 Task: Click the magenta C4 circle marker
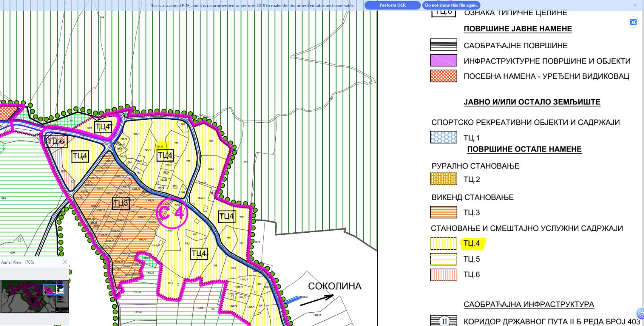[171, 213]
